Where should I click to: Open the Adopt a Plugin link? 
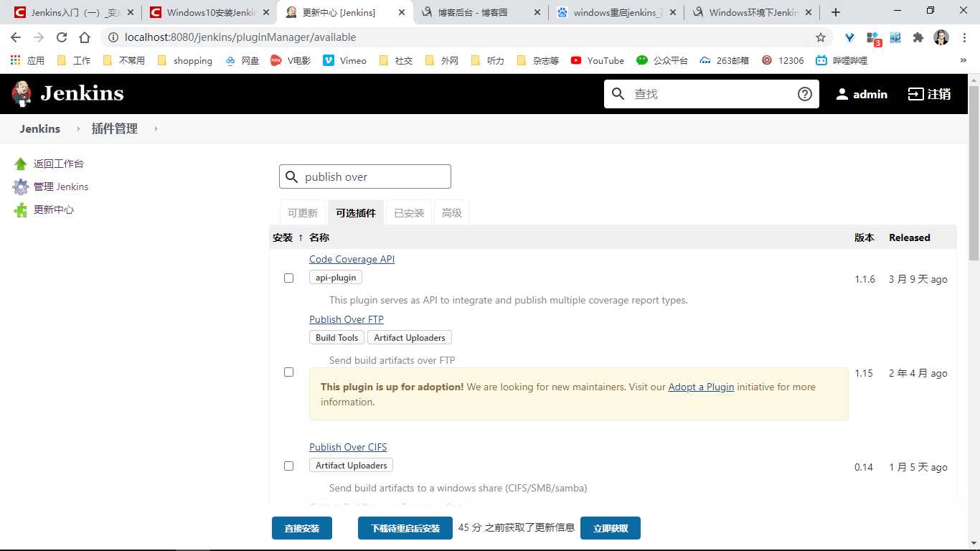coord(701,387)
